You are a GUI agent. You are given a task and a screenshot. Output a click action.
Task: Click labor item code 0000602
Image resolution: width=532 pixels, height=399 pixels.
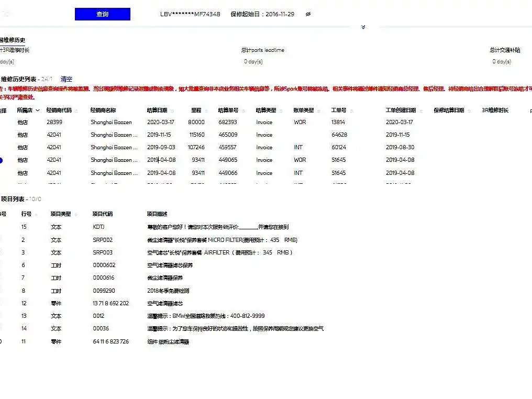click(x=104, y=265)
